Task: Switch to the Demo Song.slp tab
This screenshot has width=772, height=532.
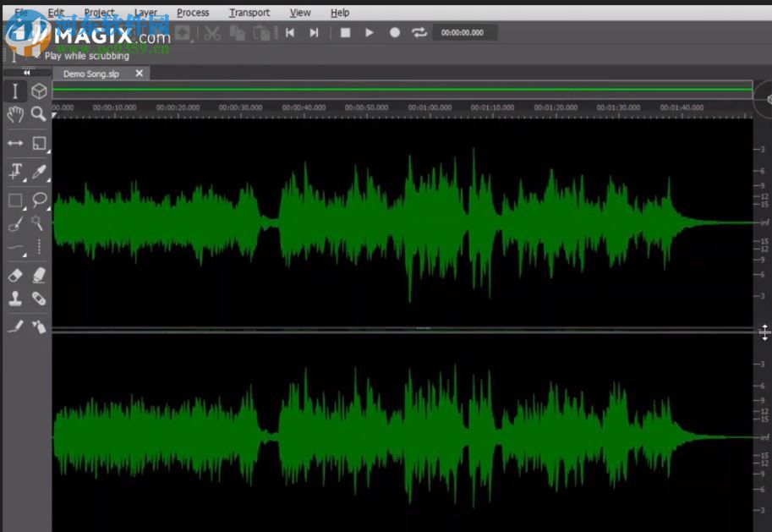Action: pos(91,73)
